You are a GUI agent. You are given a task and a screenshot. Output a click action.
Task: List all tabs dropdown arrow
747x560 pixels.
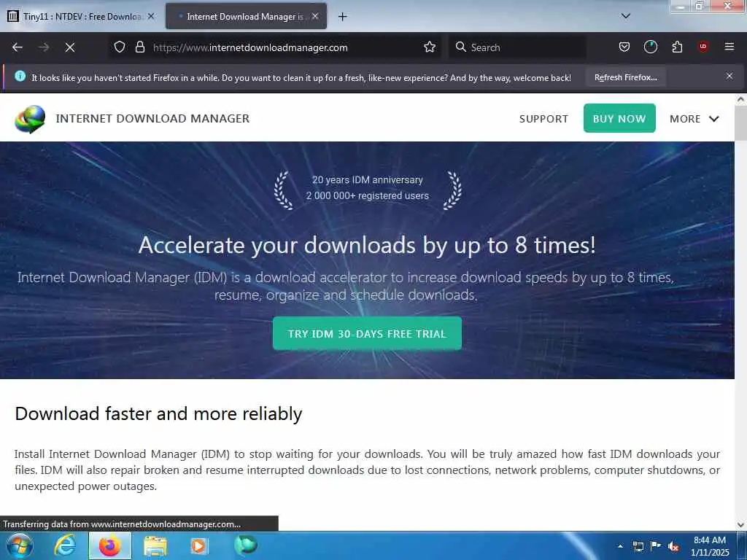click(626, 16)
